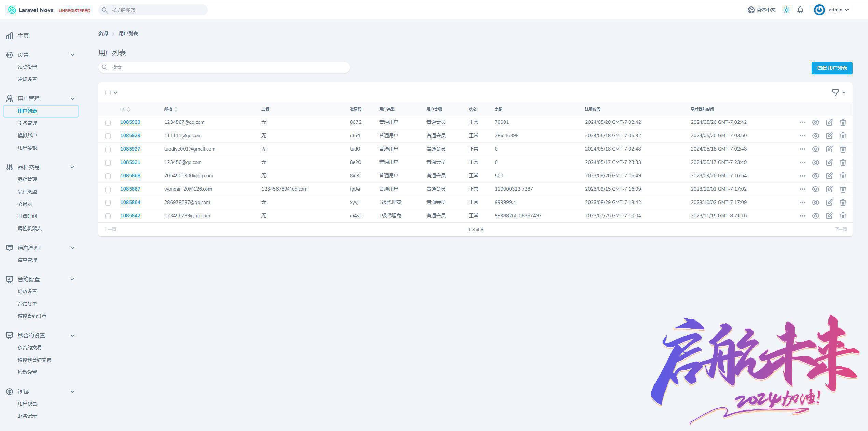The height and width of the screenshot is (431, 868).
Task: Edit user 1085933 via pencil icon
Action: pos(829,122)
